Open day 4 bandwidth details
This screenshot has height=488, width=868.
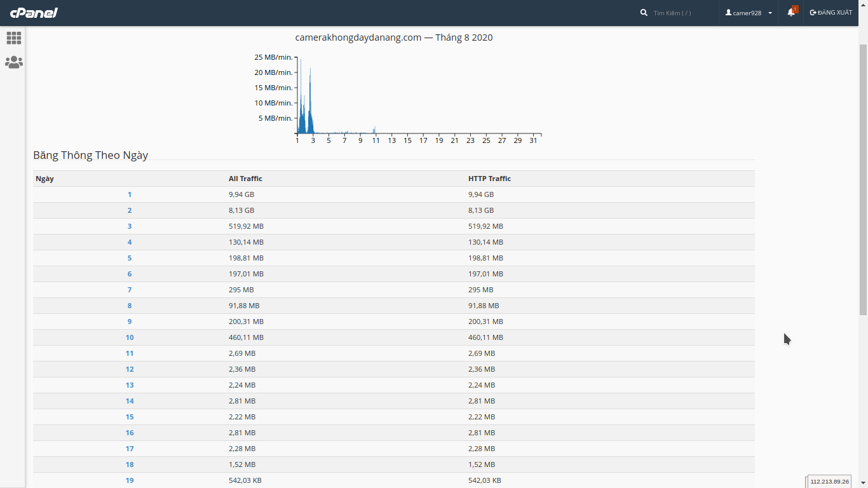pyautogui.click(x=130, y=242)
